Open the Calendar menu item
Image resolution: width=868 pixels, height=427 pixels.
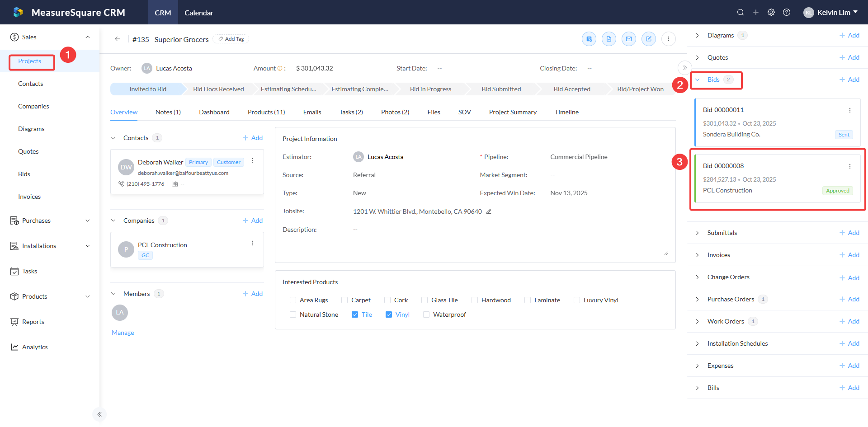pyautogui.click(x=198, y=13)
